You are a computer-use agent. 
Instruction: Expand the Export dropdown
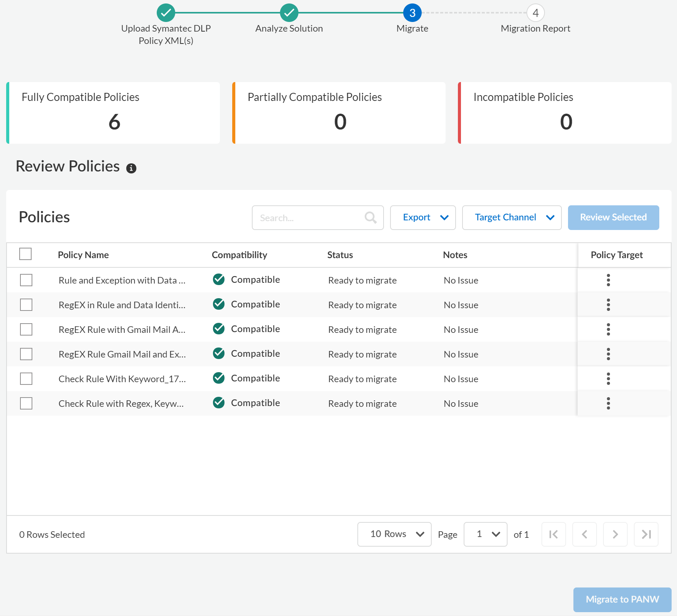point(423,218)
